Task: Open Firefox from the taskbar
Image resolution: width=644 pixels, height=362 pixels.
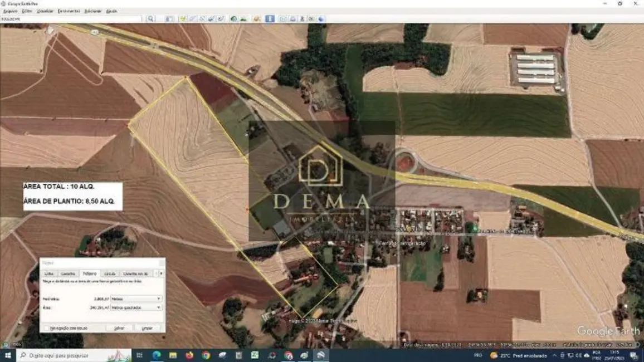Action: coord(189,355)
